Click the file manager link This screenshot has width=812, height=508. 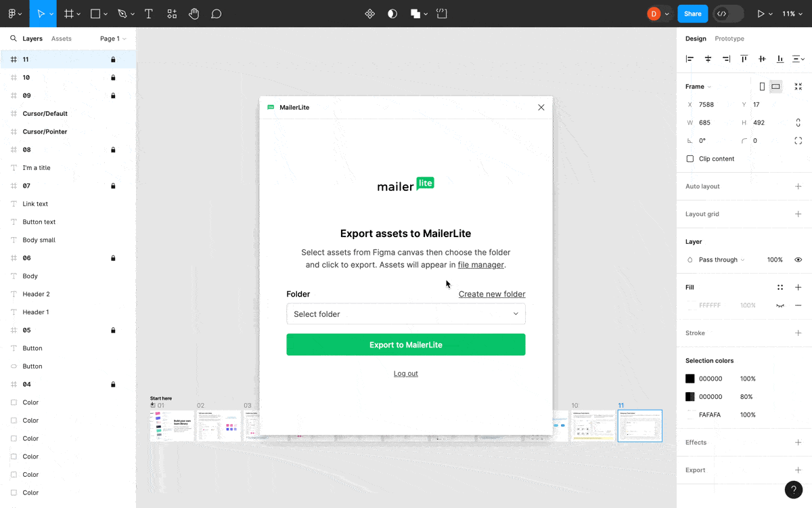[481, 265]
